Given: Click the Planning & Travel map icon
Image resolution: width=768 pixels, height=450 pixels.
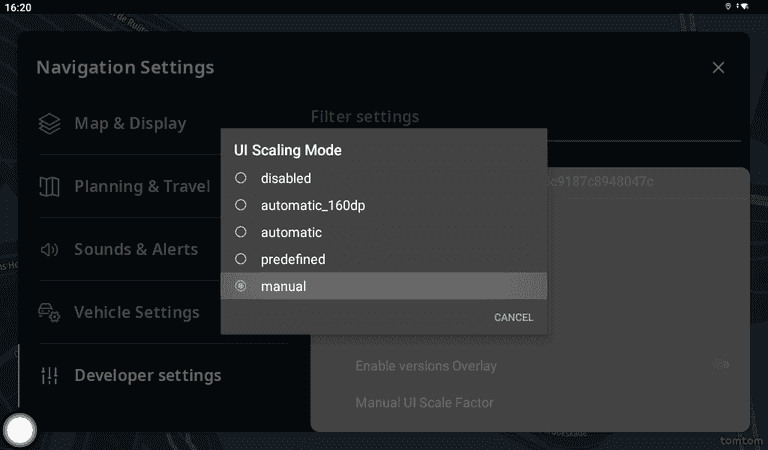Looking at the screenshot, I should coord(50,187).
